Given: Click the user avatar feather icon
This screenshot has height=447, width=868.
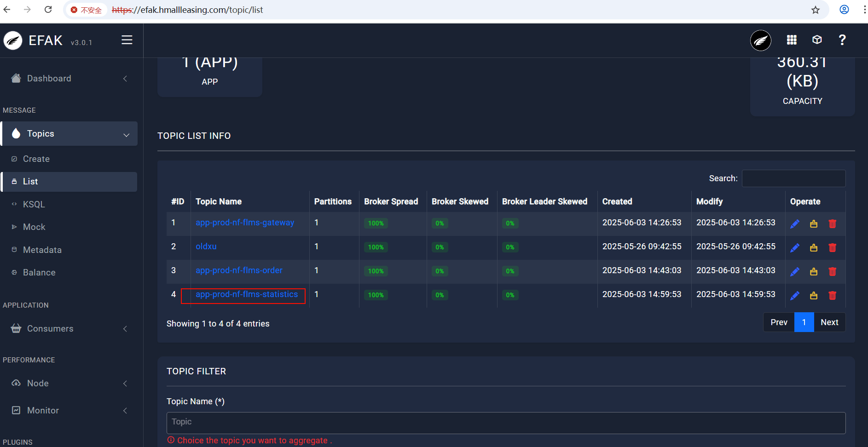Looking at the screenshot, I should [761, 40].
